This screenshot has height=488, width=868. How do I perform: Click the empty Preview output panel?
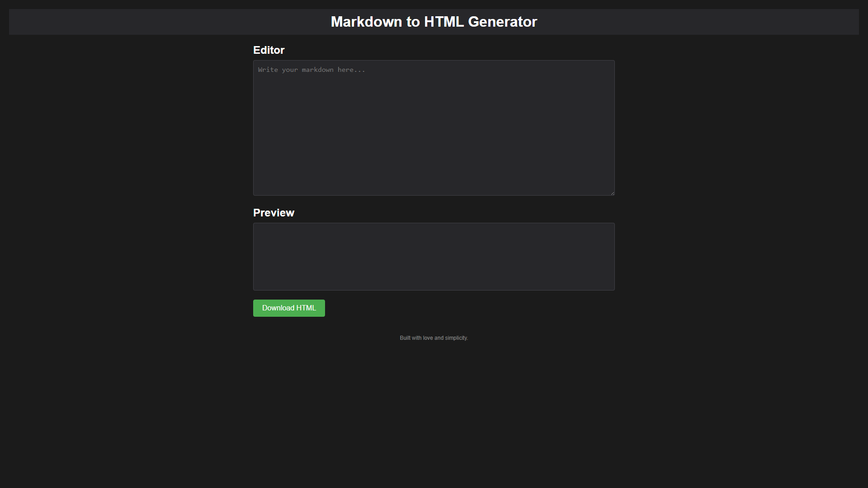(x=434, y=256)
